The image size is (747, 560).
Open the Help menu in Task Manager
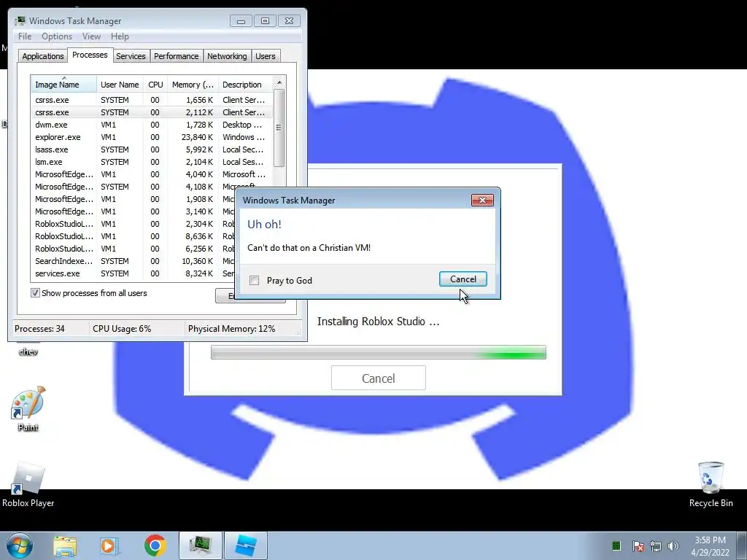coord(120,36)
